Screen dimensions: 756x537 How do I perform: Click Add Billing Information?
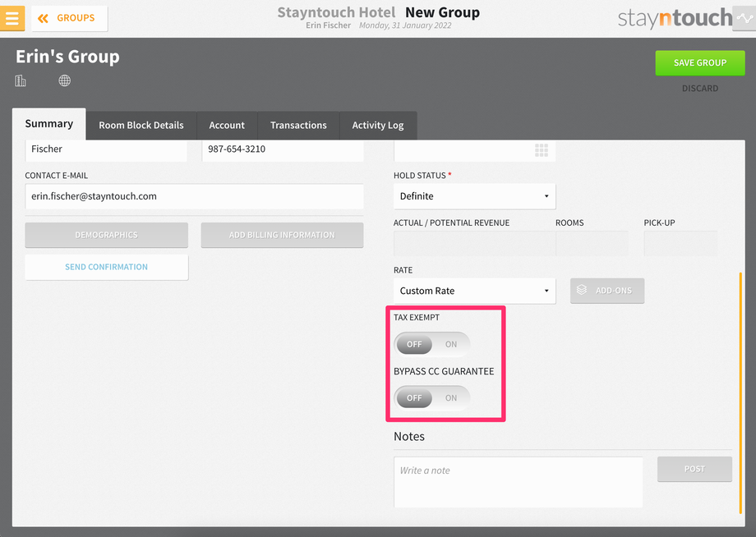(282, 235)
